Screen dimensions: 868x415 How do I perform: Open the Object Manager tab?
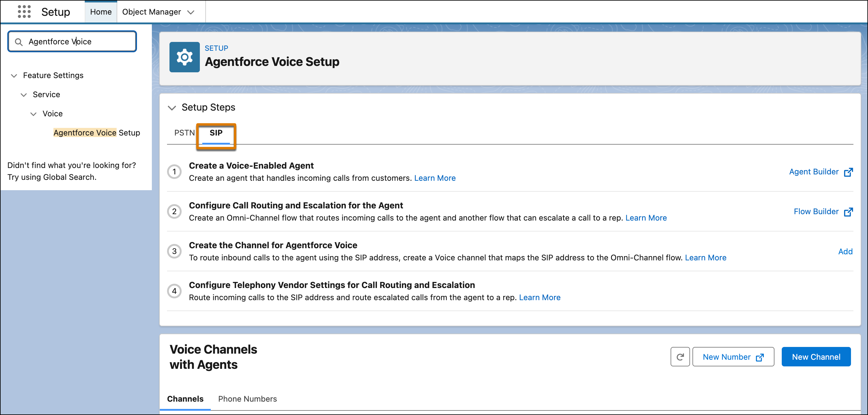click(151, 12)
